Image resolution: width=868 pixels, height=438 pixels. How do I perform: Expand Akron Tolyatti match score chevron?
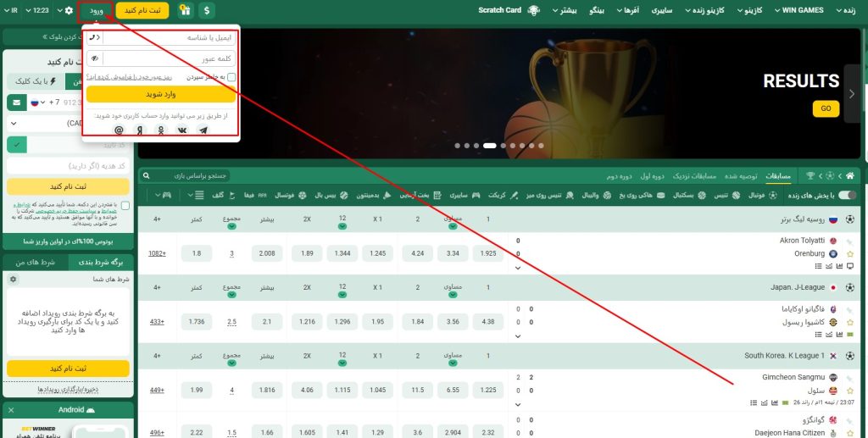point(518,268)
